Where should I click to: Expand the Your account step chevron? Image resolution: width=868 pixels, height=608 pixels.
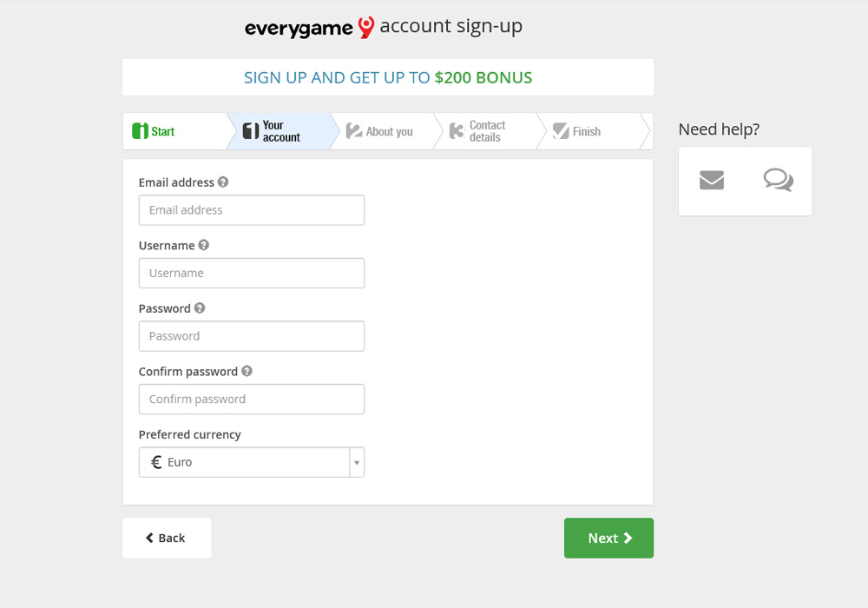(278, 131)
